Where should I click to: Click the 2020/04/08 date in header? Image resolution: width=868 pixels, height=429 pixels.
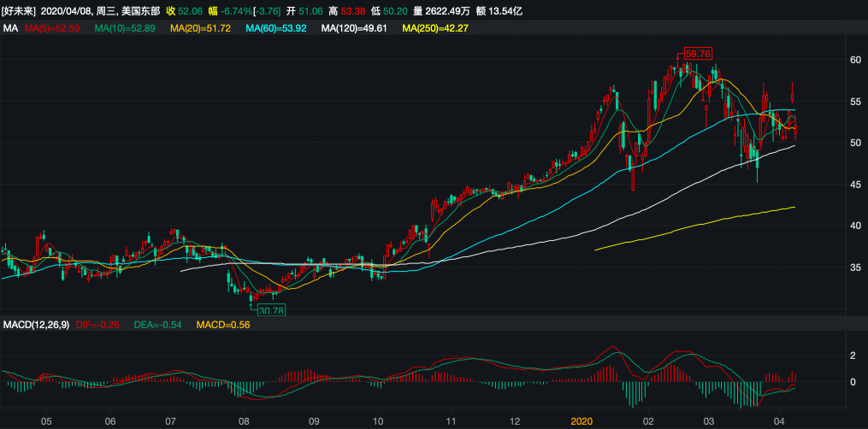[x=67, y=12]
